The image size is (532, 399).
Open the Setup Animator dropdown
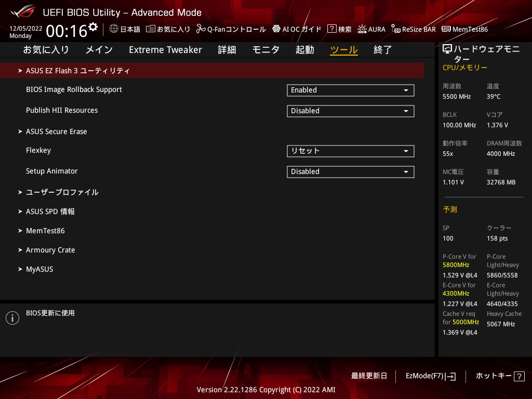click(350, 172)
